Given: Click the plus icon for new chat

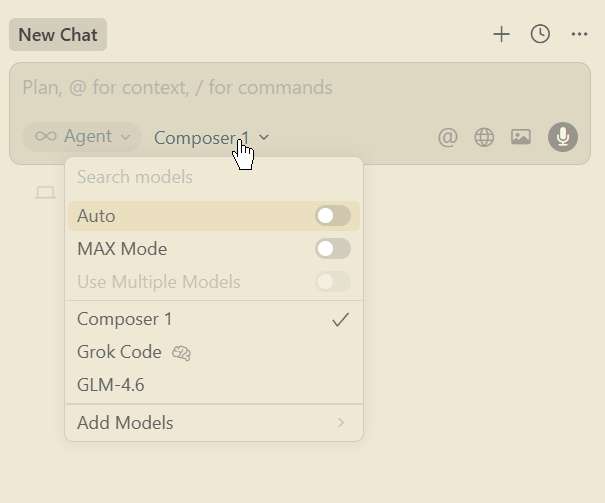Looking at the screenshot, I should click(501, 34).
